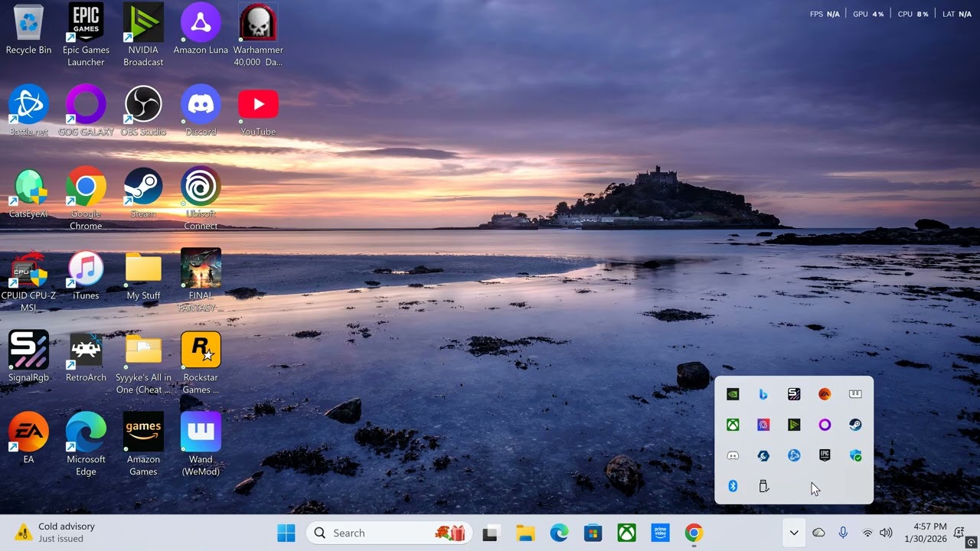Open EA icon in tray overflow

click(825, 394)
